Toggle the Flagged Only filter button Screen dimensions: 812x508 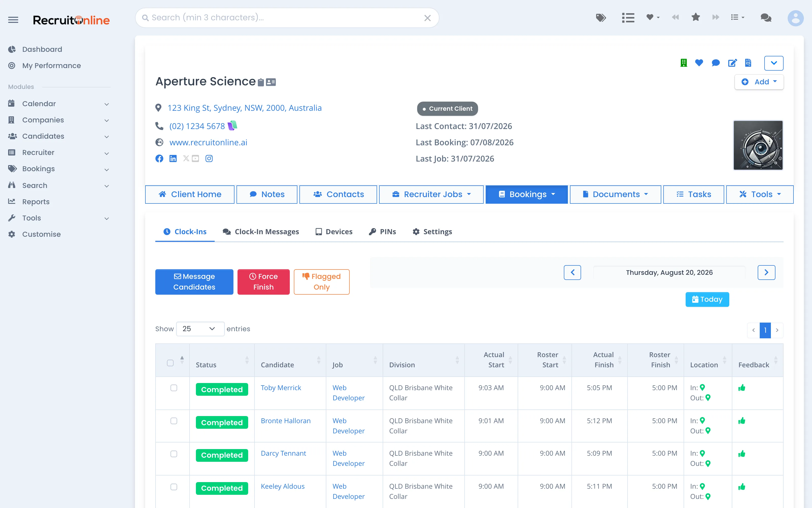[x=322, y=282]
